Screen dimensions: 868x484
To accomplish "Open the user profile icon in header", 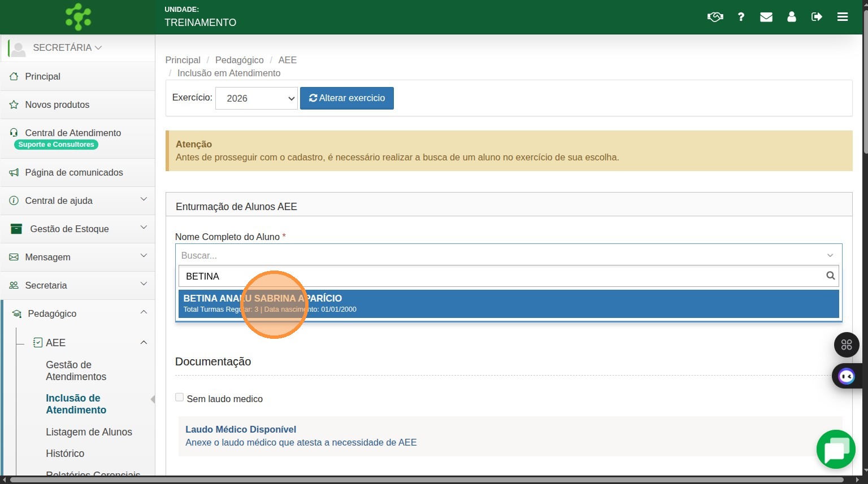I will coord(792,17).
